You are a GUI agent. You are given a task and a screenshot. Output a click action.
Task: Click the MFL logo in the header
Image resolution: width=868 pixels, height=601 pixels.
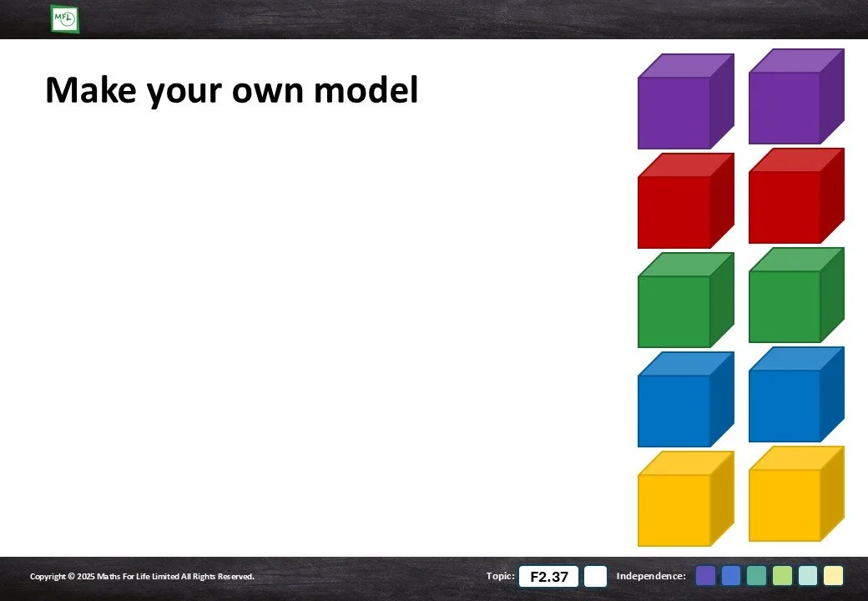coord(65,19)
